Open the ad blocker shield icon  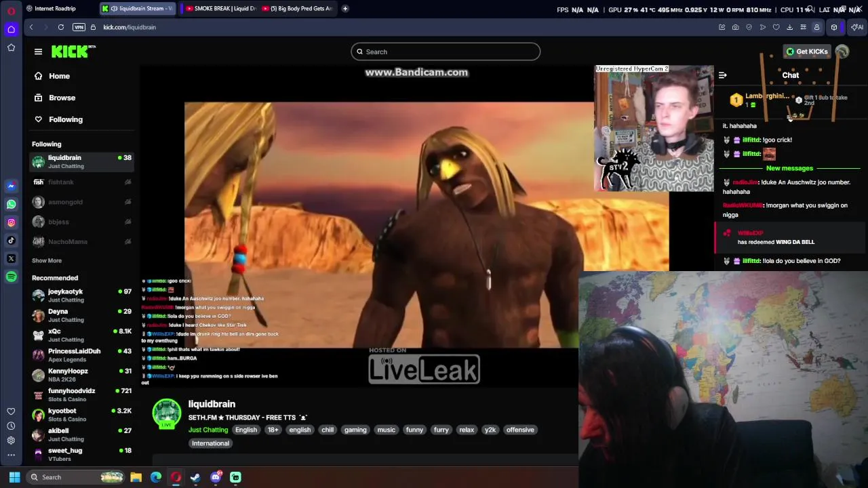point(749,27)
